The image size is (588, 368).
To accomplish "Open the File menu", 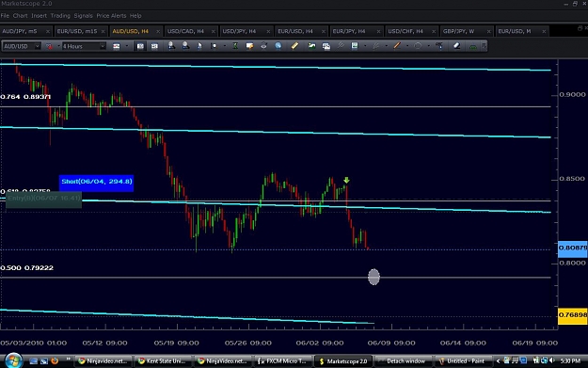I will click(x=5, y=16).
